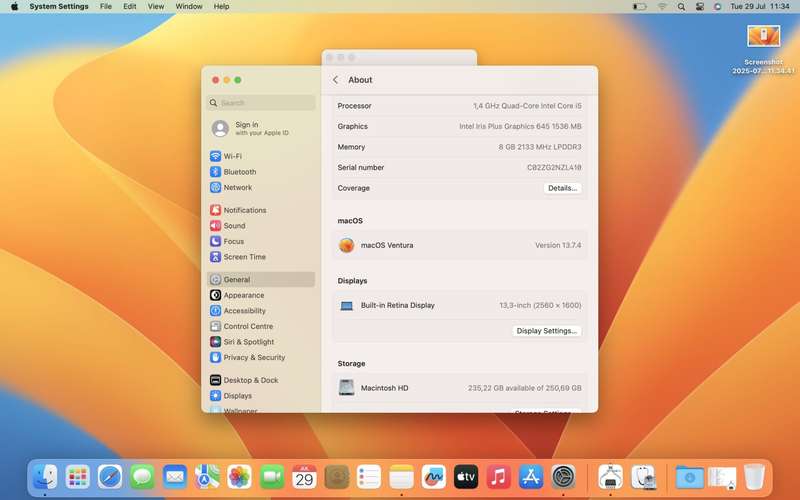Launch Disk Utility from the Dock
Image resolution: width=800 pixels, height=500 pixels.
pyautogui.click(x=643, y=477)
